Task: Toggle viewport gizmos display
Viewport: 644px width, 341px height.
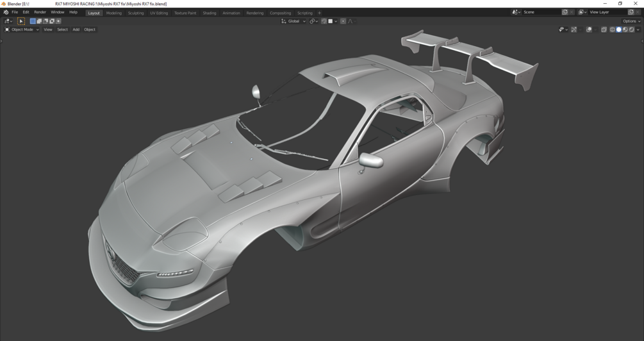Action: pyautogui.click(x=574, y=29)
